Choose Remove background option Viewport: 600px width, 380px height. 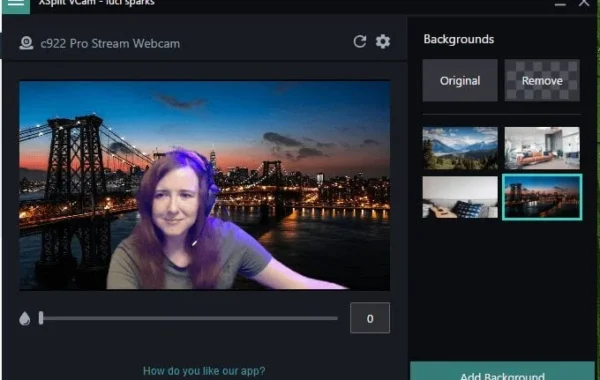(542, 80)
